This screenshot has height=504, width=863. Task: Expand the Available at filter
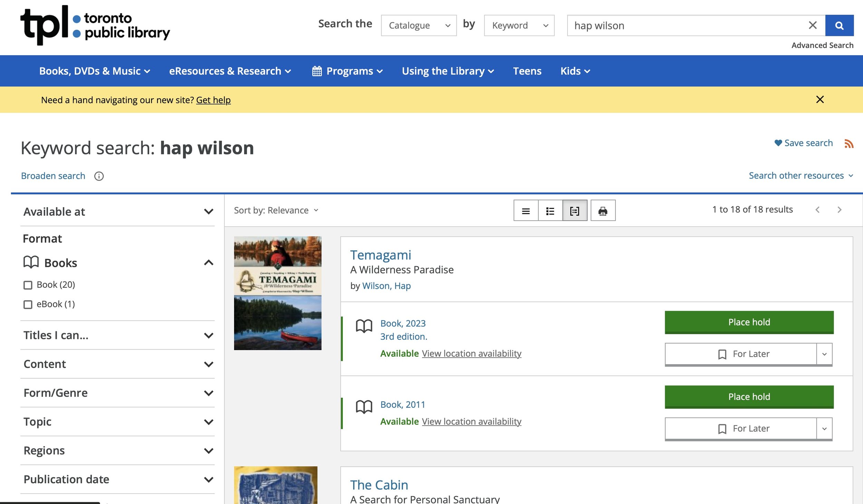[x=209, y=212]
